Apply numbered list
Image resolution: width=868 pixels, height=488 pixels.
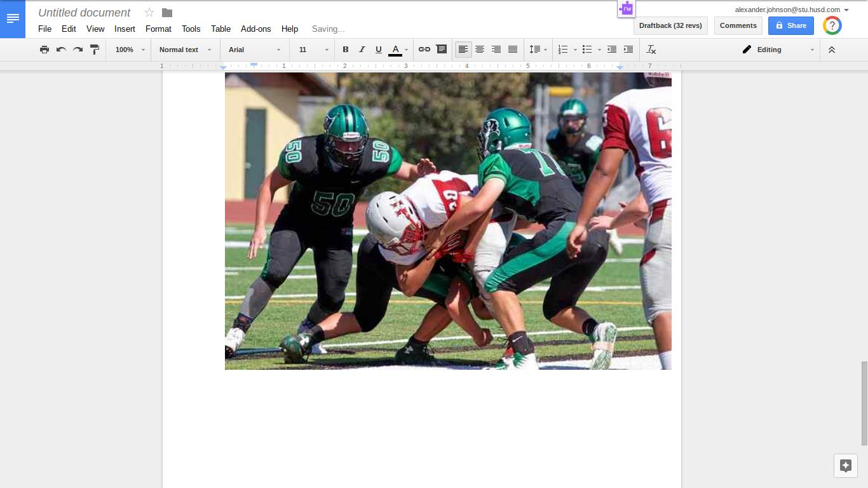(x=563, y=50)
